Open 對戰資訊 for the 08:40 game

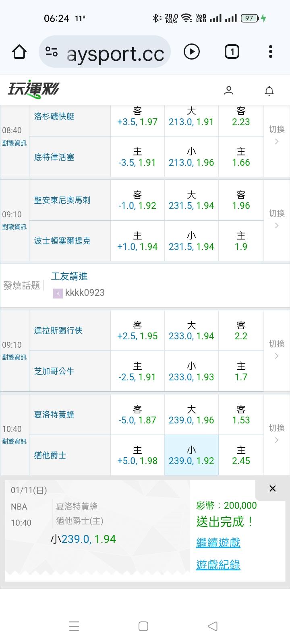coord(14,143)
